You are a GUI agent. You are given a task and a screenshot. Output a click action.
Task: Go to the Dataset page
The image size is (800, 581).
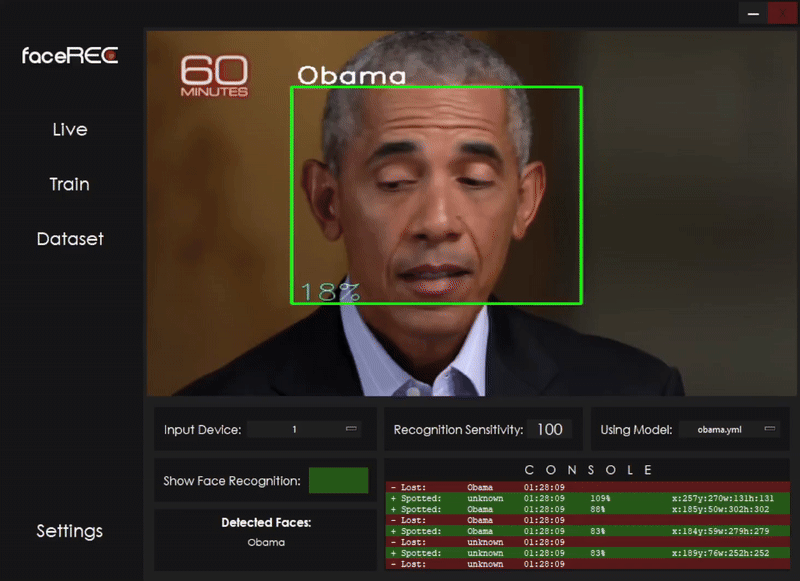click(x=70, y=240)
